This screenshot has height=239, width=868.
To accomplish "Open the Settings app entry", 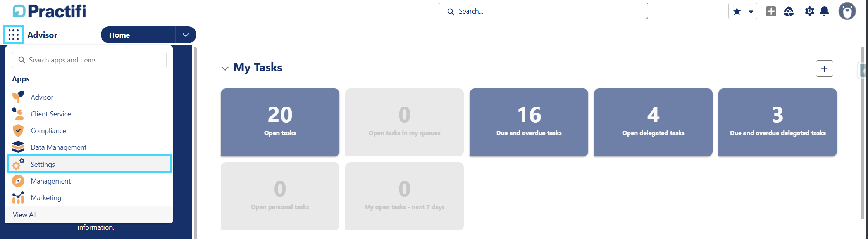I will pyautogui.click(x=89, y=164).
